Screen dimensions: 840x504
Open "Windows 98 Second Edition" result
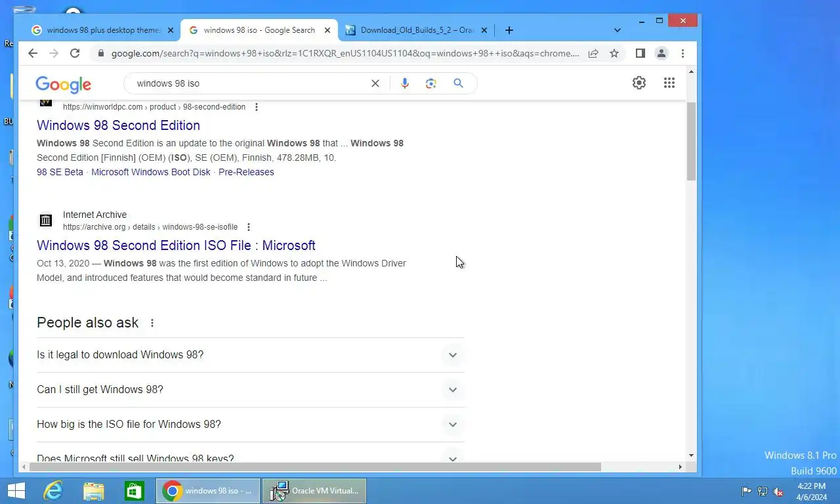pos(118,125)
